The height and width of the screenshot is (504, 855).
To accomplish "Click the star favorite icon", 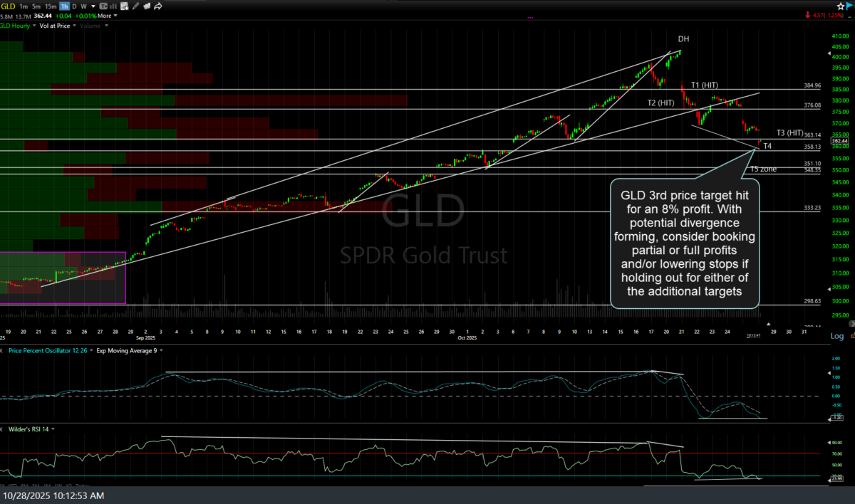I will (x=841, y=6).
